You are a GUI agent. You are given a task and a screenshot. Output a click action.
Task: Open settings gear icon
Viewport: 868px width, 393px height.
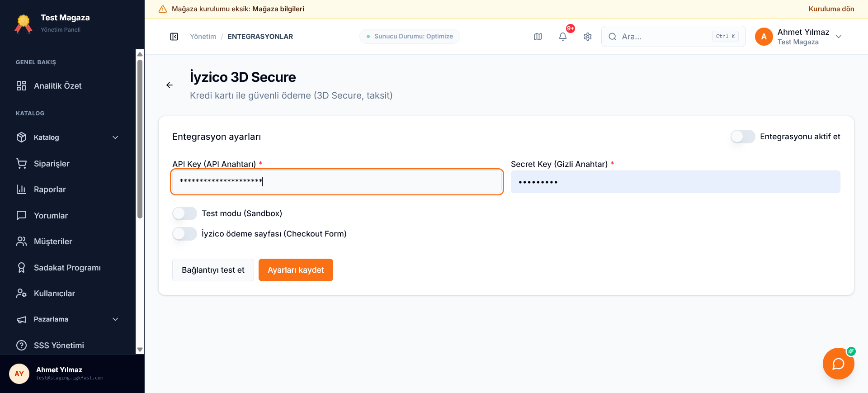588,37
